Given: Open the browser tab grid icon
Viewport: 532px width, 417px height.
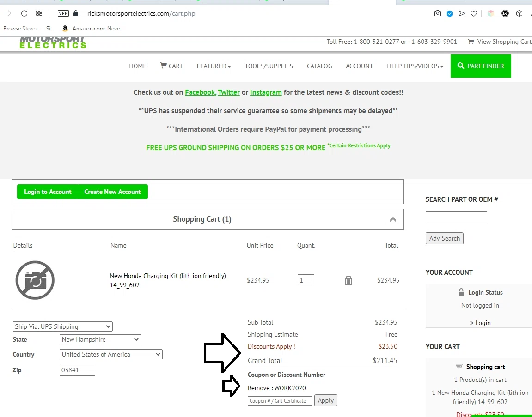Looking at the screenshot, I should coord(39,13).
